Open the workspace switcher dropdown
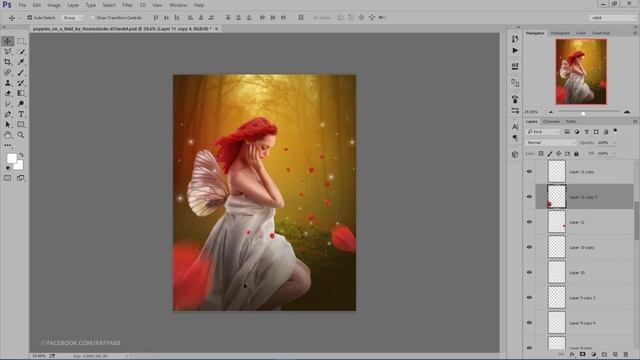The height and width of the screenshot is (360, 640). point(613,18)
